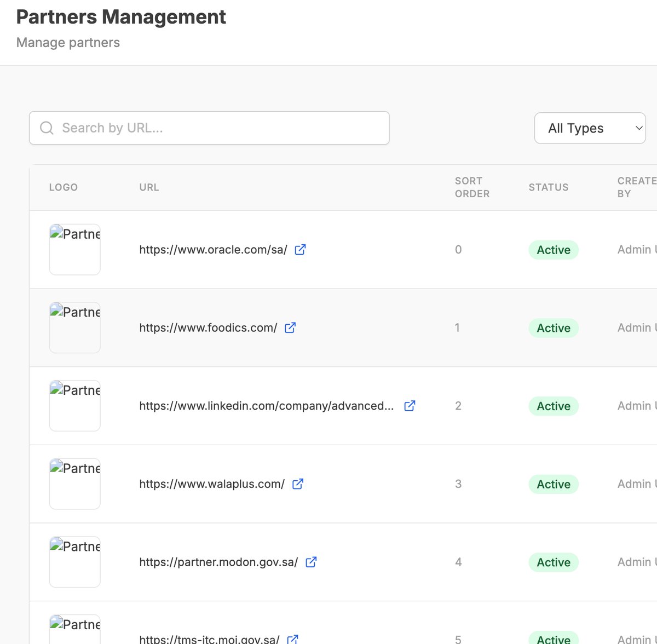Open external link icon for oracle.com URL
This screenshot has height=644, width=657.
click(x=300, y=250)
